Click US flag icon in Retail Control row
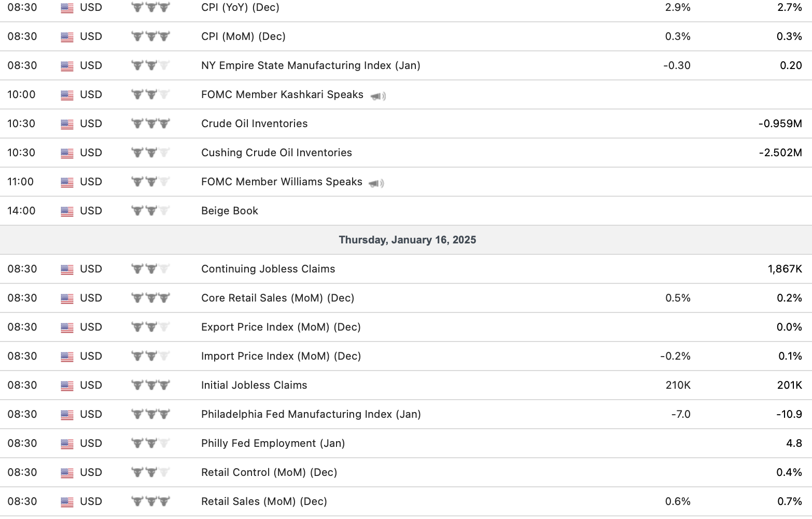This screenshot has width=812, height=519. 67,473
